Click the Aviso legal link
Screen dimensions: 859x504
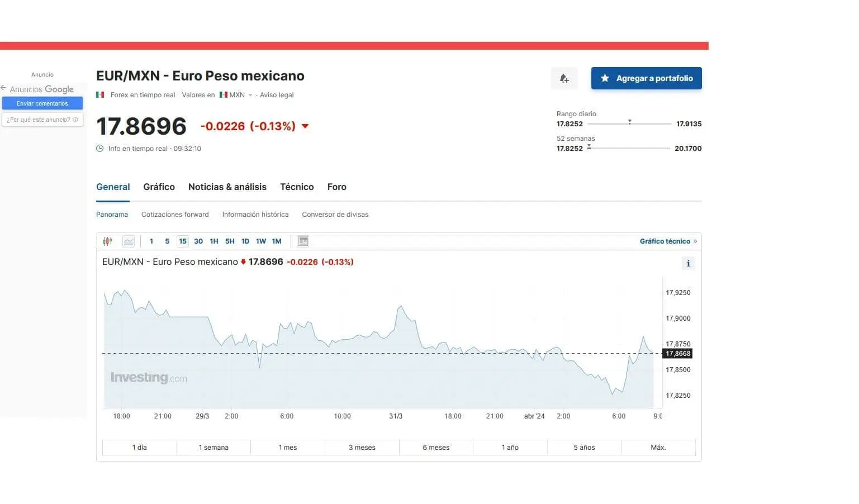(277, 95)
